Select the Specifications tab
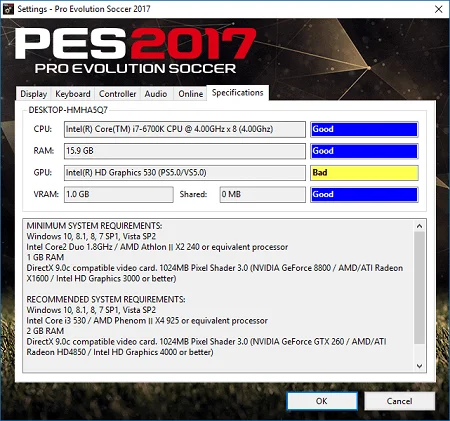The height and width of the screenshot is (421, 450). coord(237,92)
